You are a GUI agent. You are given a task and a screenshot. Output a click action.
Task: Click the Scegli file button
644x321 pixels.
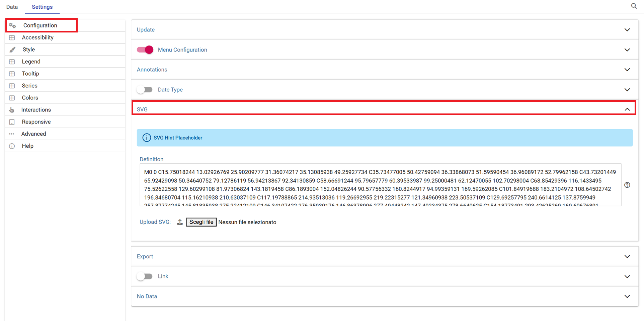pos(201,222)
